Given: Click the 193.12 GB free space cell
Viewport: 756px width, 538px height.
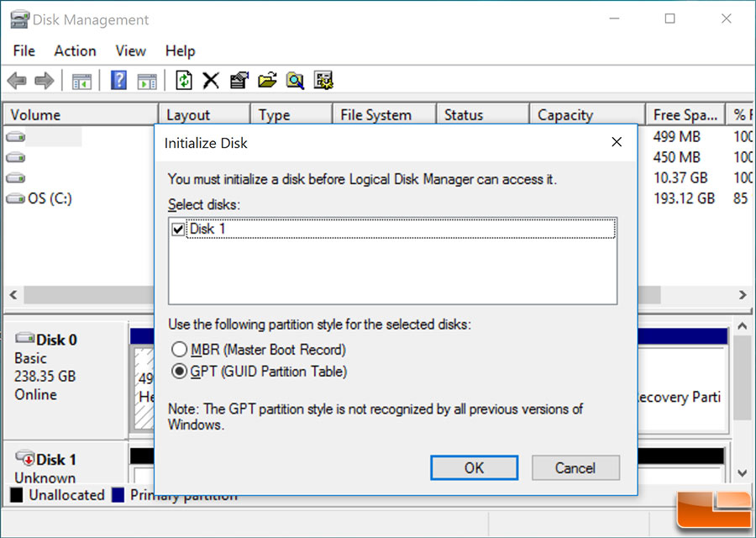Looking at the screenshot, I should click(x=684, y=198).
